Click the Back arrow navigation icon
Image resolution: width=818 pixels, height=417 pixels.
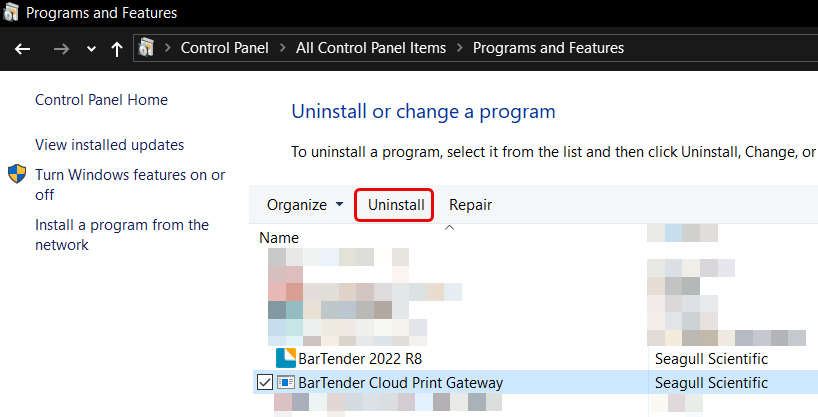pos(22,49)
